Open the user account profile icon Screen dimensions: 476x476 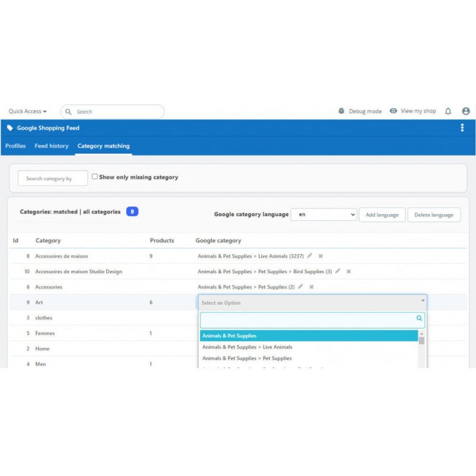pyautogui.click(x=466, y=111)
